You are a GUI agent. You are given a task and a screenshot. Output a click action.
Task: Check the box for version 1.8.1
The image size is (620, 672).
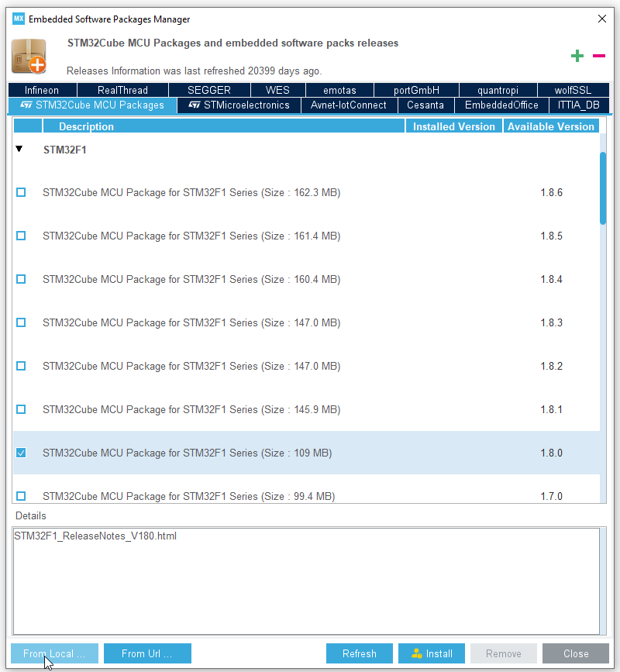pyautogui.click(x=21, y=409)
